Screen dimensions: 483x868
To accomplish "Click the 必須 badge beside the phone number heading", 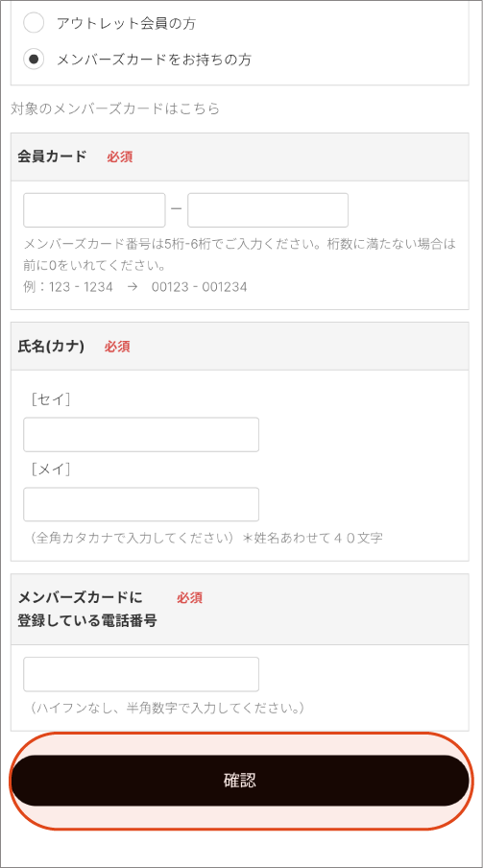I will pos(190,598).
